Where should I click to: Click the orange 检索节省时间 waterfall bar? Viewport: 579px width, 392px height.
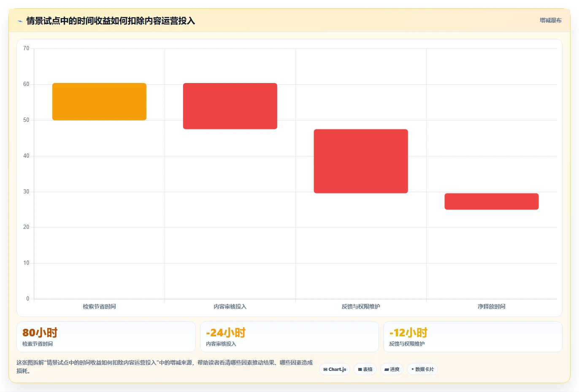pos(99,102)
